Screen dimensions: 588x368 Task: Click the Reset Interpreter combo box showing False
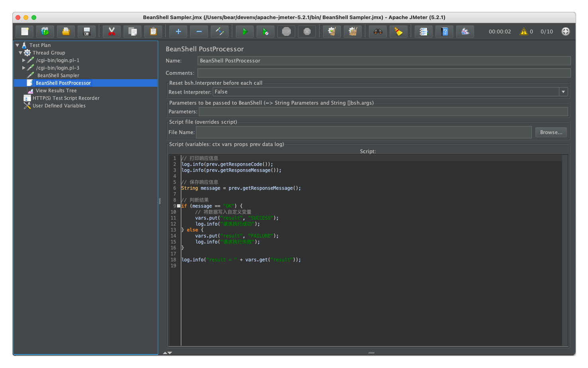390,92
